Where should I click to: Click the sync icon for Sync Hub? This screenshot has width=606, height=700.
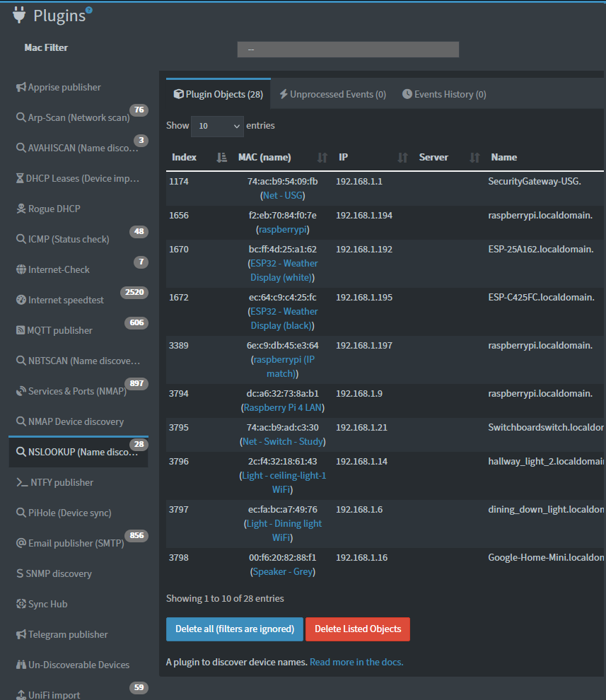point(21,604)
